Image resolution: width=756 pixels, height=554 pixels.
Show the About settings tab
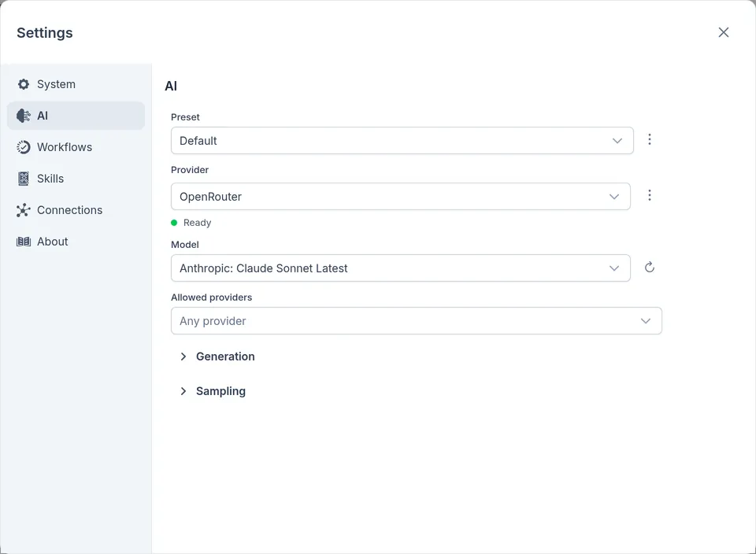pos(76,242)
